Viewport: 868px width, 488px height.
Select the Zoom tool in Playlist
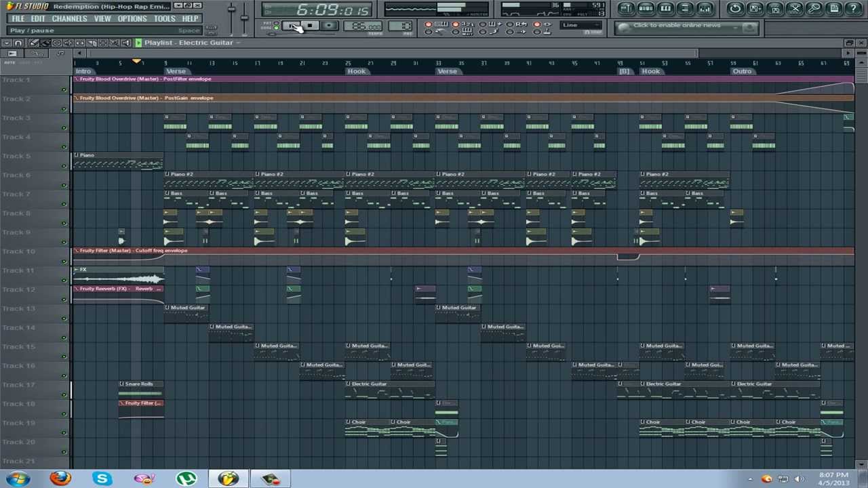114,43
